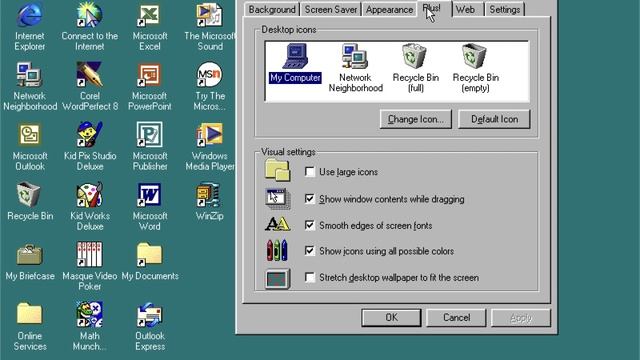Enable the Use large icons checkbox
The image size is (640, 360).
(310, 172)
